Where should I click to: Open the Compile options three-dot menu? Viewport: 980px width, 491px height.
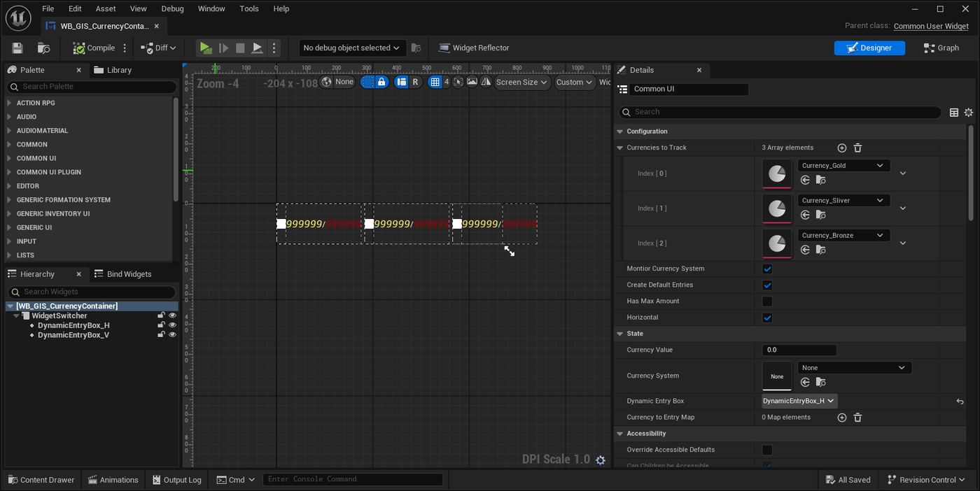125,48
